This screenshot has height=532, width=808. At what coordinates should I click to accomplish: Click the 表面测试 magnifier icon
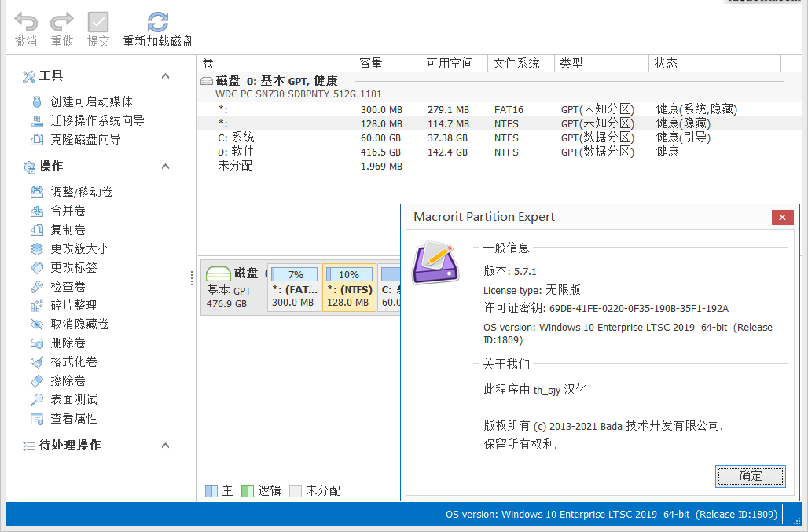click(x=37, y=400)
